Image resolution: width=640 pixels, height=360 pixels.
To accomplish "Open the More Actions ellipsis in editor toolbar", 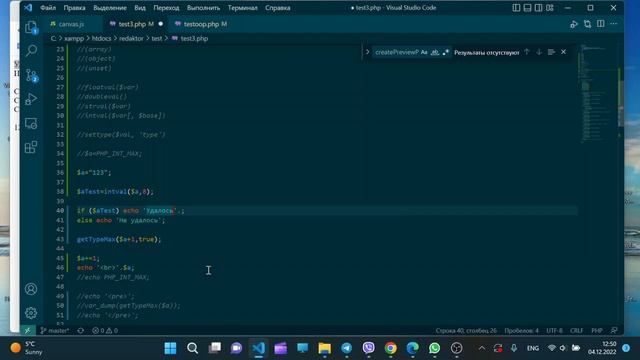I will pyautogui.click(x=613, y=24).
